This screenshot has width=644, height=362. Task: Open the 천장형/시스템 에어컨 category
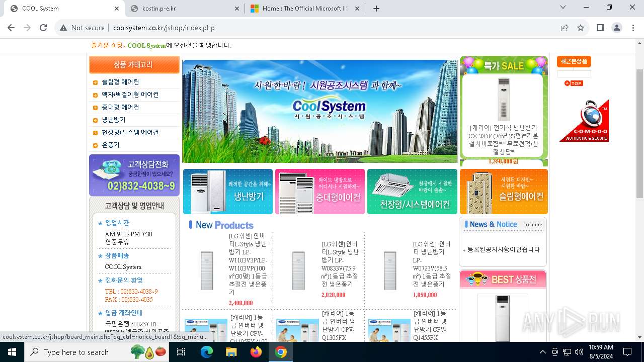point(130,132)
